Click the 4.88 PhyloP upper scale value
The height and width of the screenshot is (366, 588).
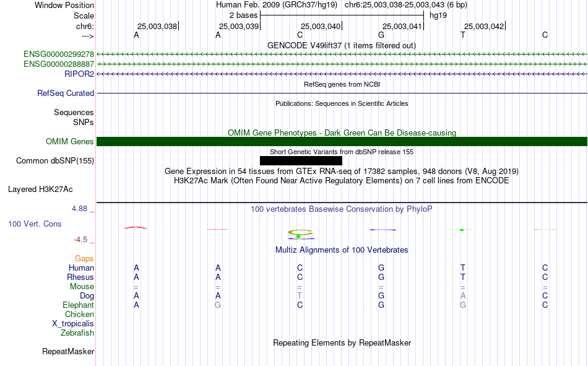(x=79, y=209)
